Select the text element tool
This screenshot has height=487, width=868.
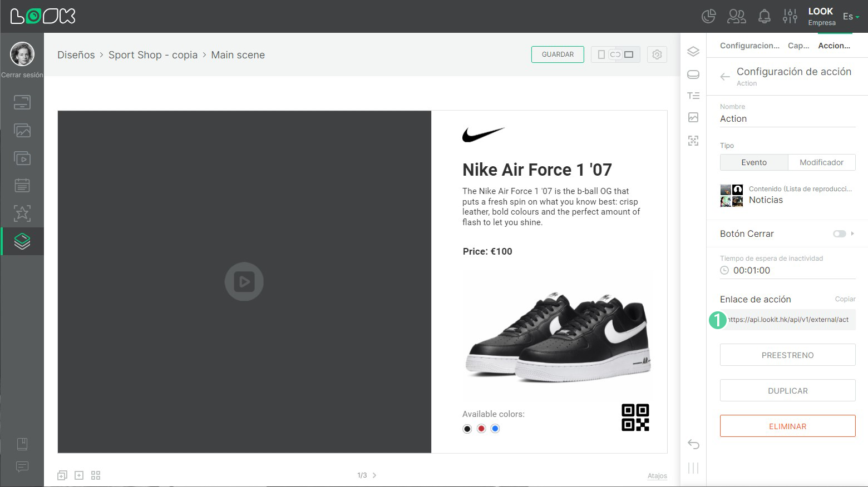693,96
